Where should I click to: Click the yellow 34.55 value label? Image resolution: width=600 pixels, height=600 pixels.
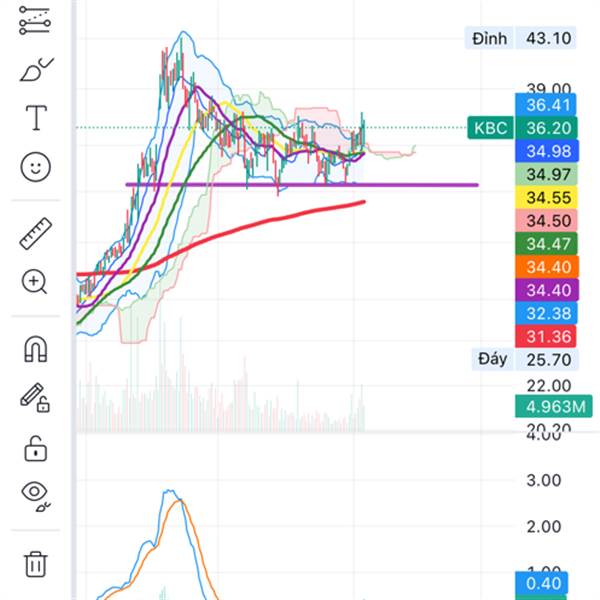point(546,197)
